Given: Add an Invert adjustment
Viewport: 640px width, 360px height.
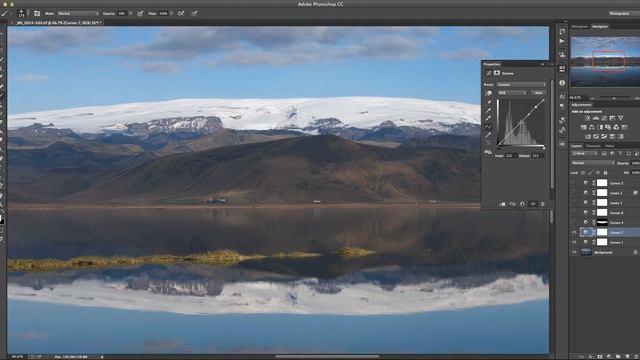Looking at the screenshot, I should pyautogui.click(x=588, y=136).
